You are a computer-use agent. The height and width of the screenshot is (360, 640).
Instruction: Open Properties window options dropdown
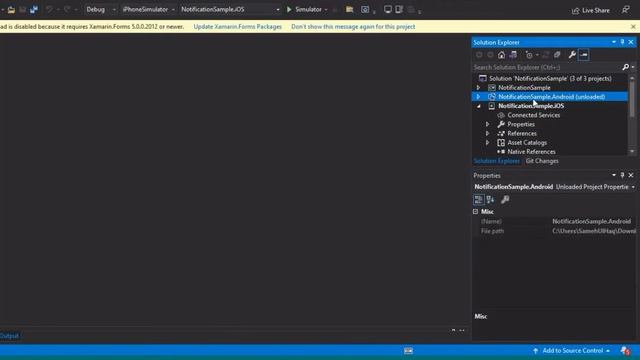click(614, 175)
